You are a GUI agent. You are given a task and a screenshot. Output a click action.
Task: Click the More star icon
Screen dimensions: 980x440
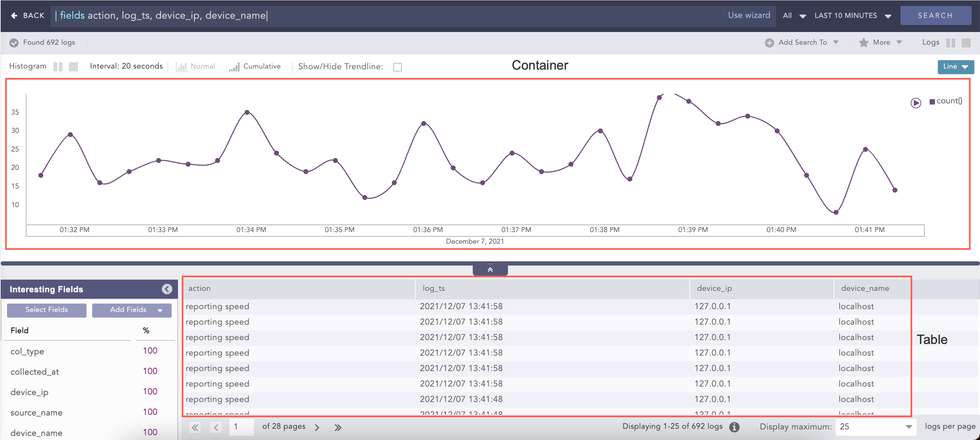pos(863,43)
